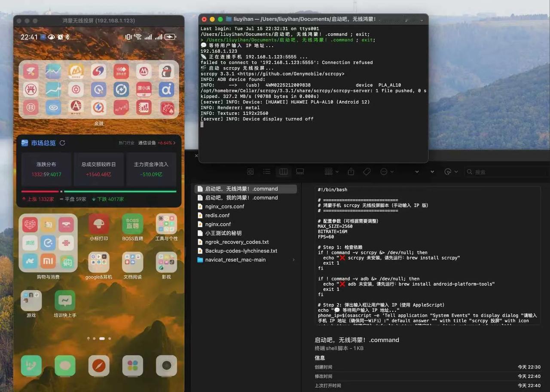Select 启动吧，我的鸿蒙！.command file

point(246,198)
